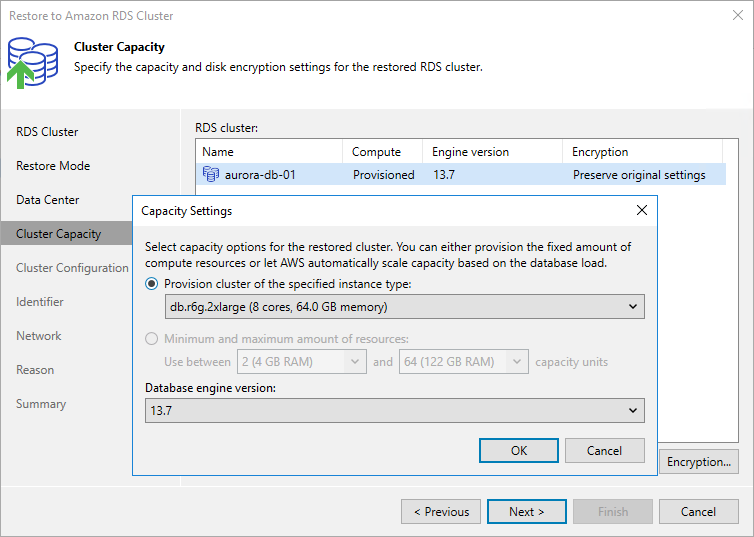Screen dimensions: 754x537
Task: Click the 13.7 engine version table cell
Action: [x=444, y=175]
